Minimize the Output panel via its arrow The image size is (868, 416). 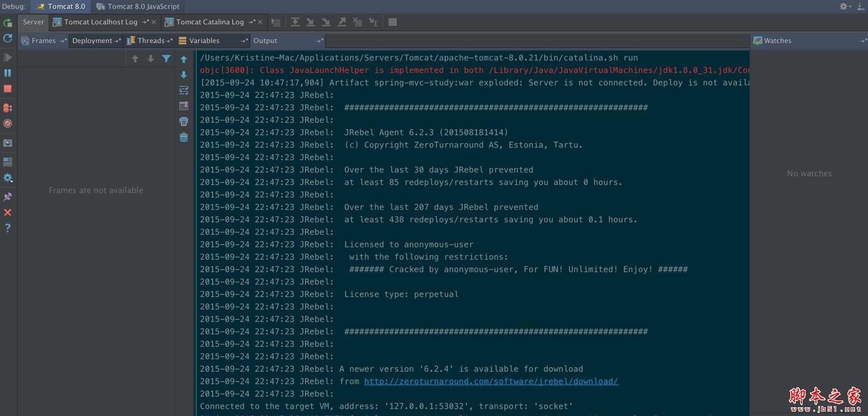pyautogui.click(x=319, y=40)
